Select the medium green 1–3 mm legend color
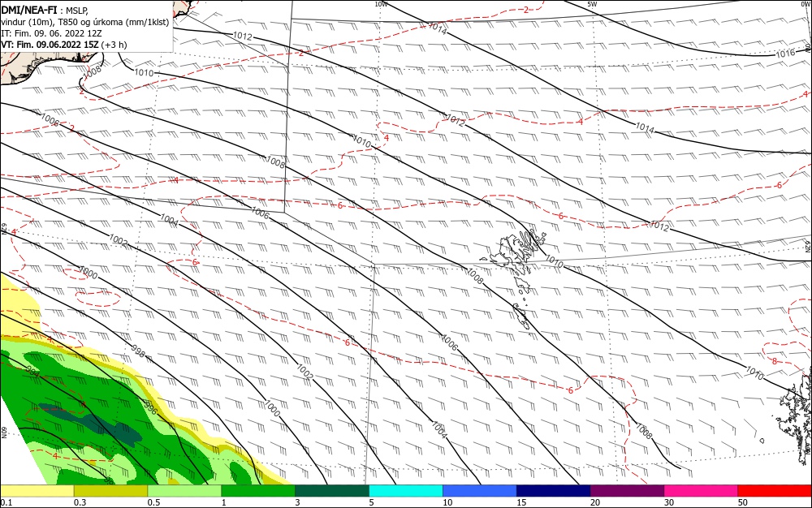 coord(258,491)
